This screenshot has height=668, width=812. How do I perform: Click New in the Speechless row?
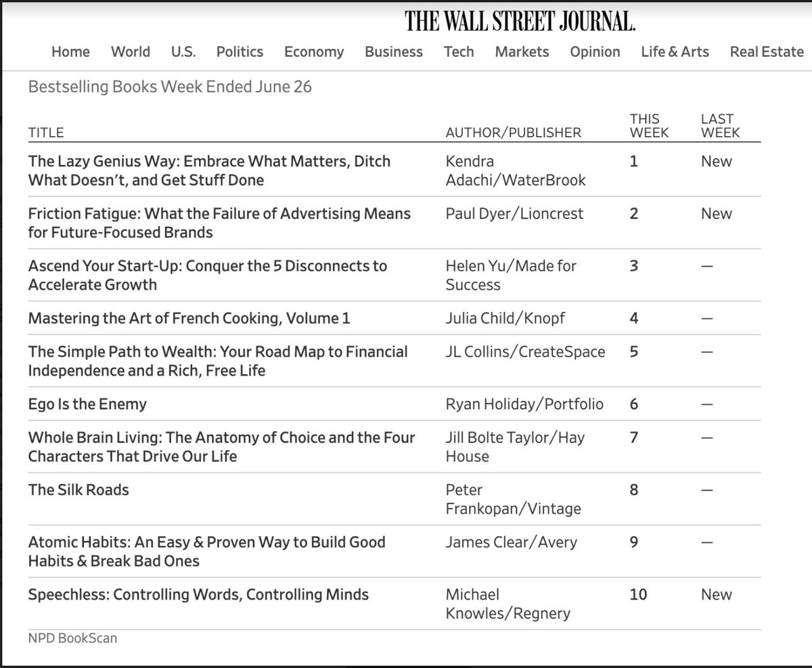[717, 595]
